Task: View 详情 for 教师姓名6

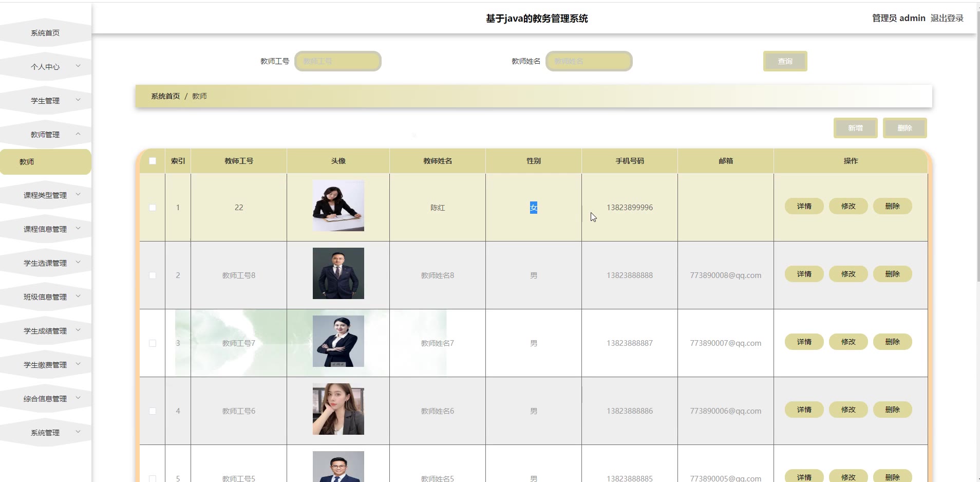Action: pyautogui.click(x=804, y=410)
